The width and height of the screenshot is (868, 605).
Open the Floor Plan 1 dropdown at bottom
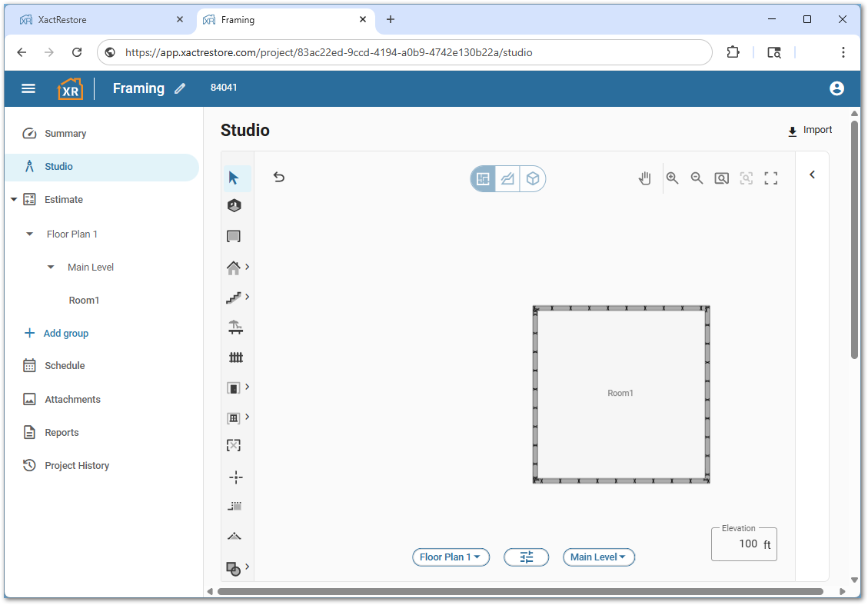[451, 557]
